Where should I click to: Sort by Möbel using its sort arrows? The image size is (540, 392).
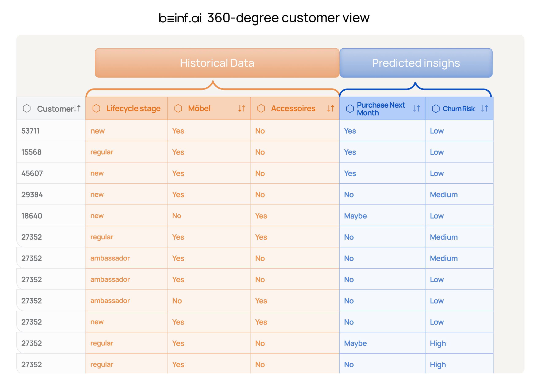(x=242, y=109)
